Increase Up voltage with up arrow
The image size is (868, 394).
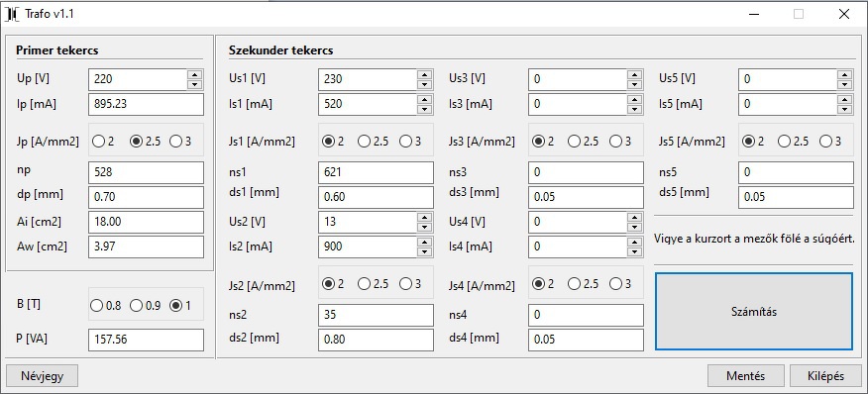tap(194, 74)
